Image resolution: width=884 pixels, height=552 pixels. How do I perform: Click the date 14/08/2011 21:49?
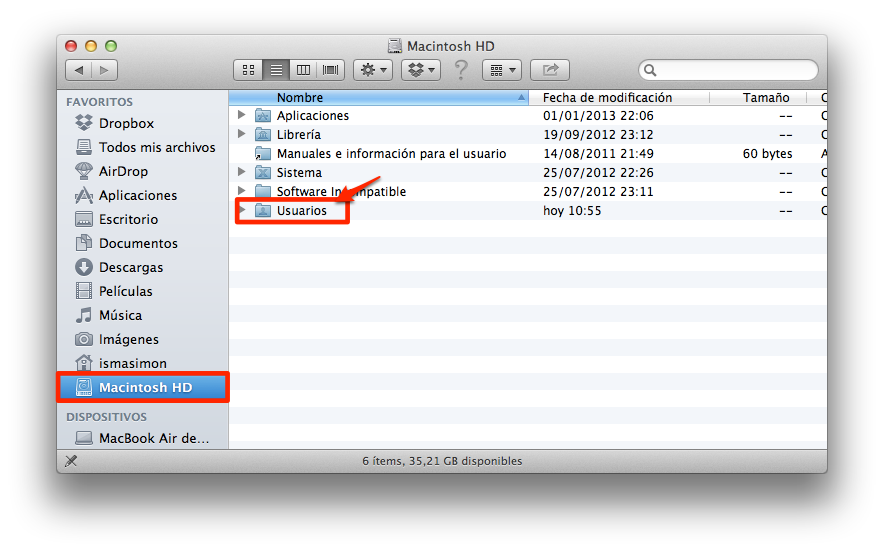point(598,153)
